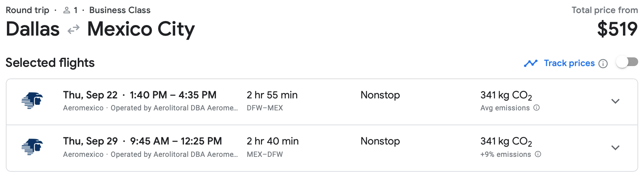Open the Track prices link

569,63
